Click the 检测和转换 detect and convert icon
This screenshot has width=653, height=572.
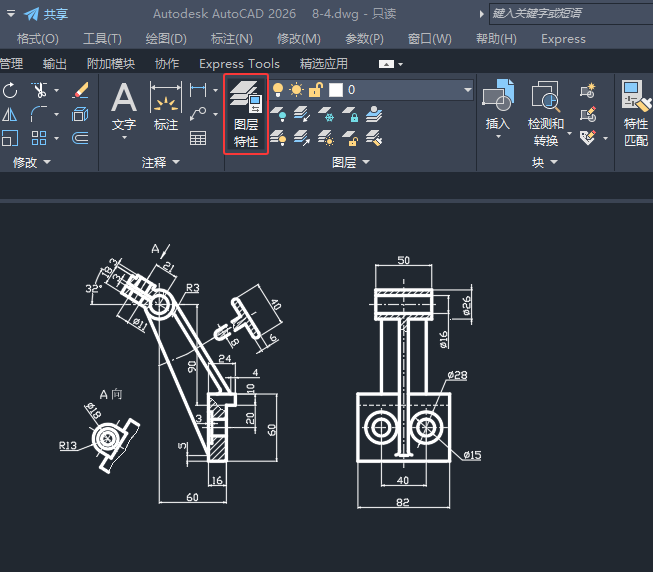[x=546, y=113]
